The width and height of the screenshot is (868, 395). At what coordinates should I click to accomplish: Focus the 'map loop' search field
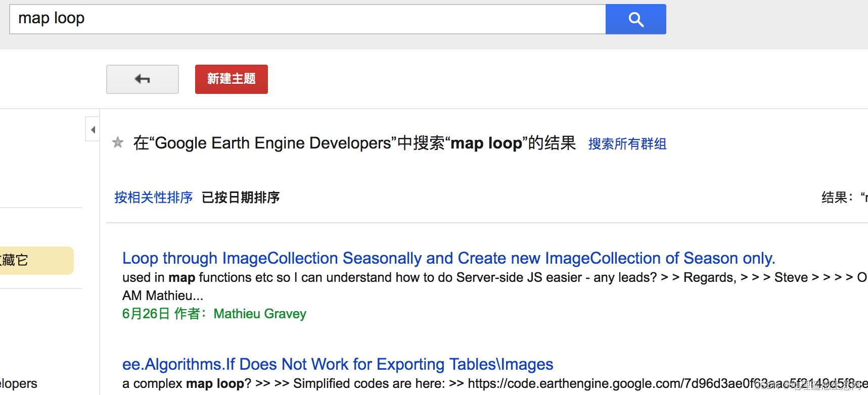307,19
